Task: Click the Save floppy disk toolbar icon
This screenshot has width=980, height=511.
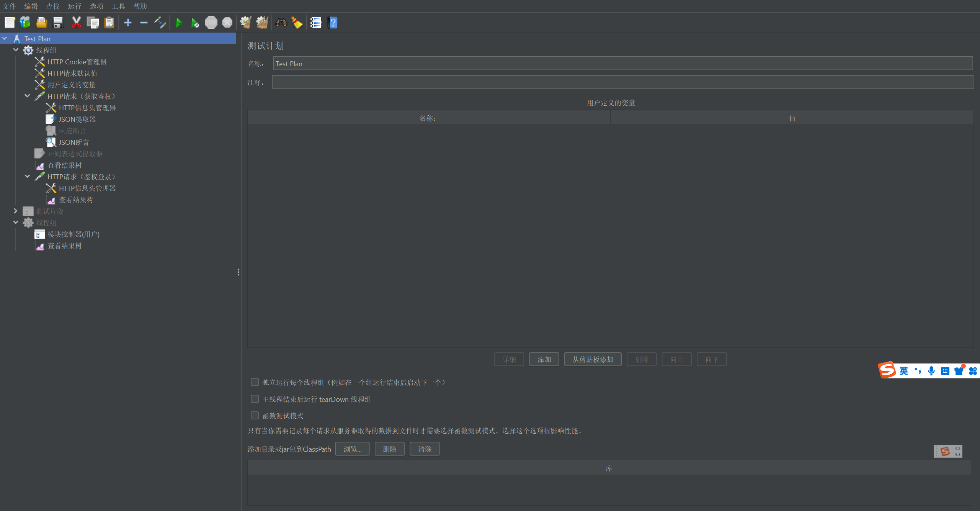Action: (x=58, y=23)
